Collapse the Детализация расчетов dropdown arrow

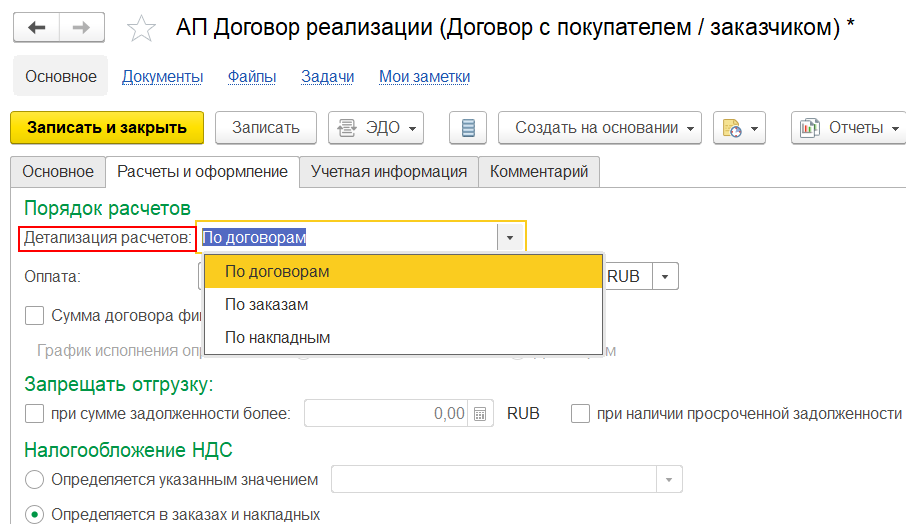coord(510,238)
